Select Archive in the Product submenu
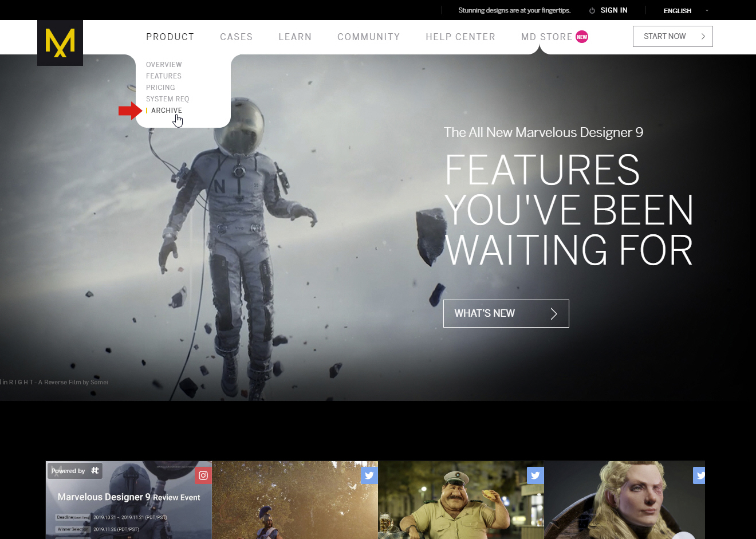Image resolution: width=756 pixels, height=539 pixels. tap(167, 111)
